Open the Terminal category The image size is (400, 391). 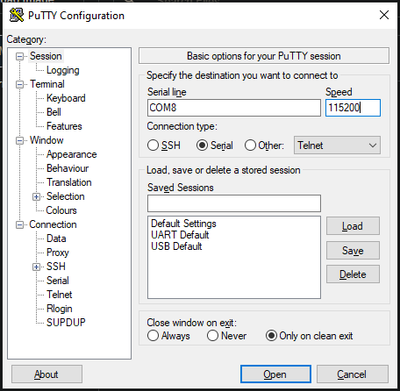click(47, 84)
